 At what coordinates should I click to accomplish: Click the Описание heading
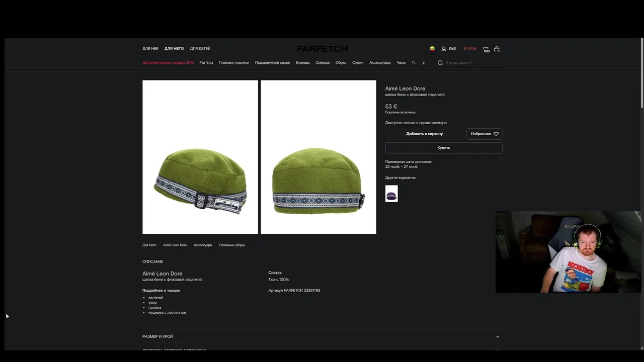coord(153,261)
